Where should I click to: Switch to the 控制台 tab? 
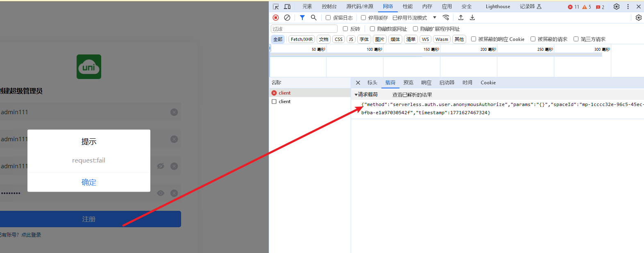tap(329, 7)
